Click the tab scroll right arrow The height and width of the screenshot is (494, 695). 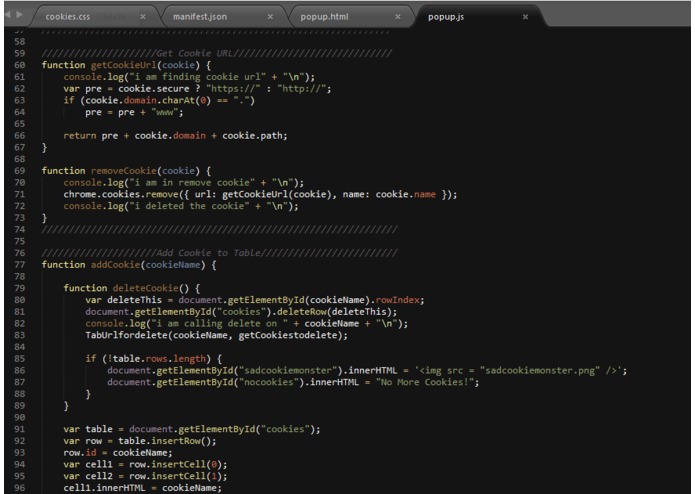pyautogui.click(x=19, y=15)
